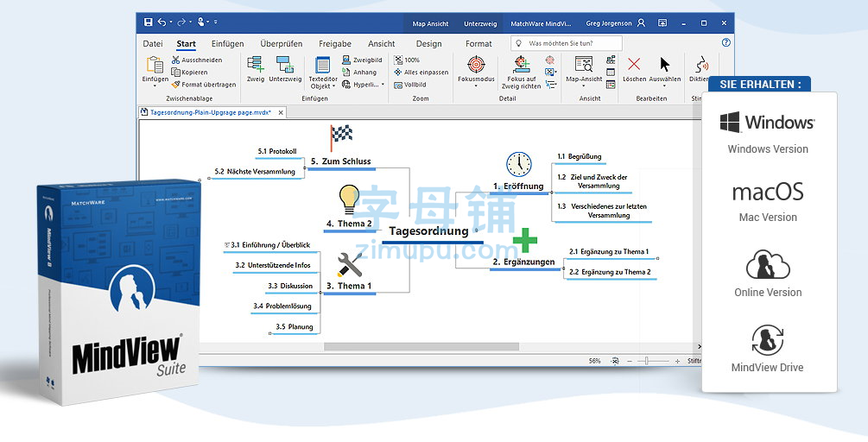Image resolution: width=868 pixels, height=442 pixels.
Task: Click Alles einpassen zoom command
Action: tap(421, 73)
